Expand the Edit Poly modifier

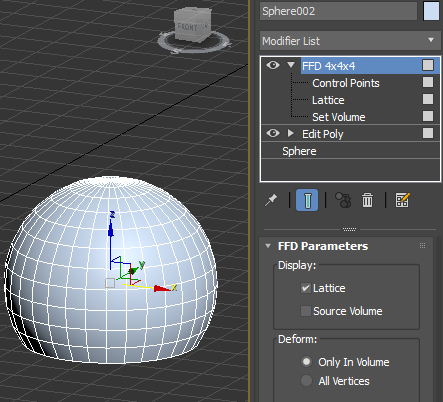point(291,133)
